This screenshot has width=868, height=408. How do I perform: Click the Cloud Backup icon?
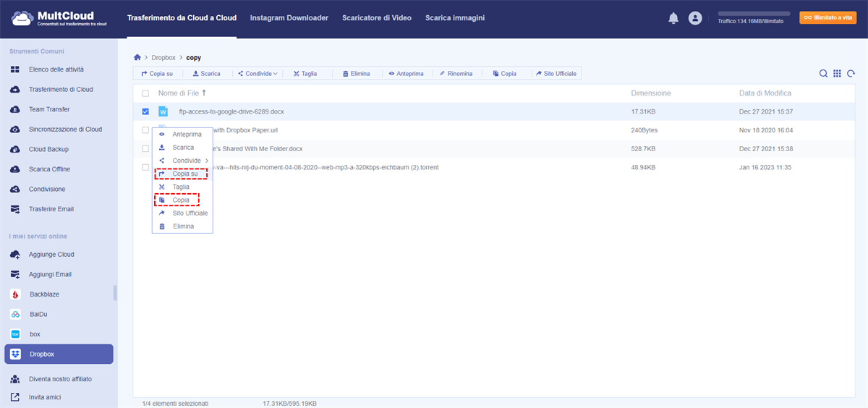tap(15, 149)
